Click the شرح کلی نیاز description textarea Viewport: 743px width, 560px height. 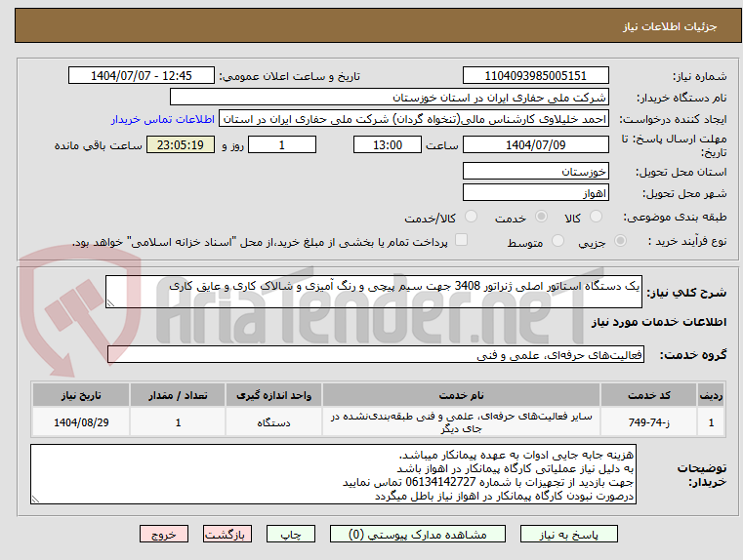point(373,292)
